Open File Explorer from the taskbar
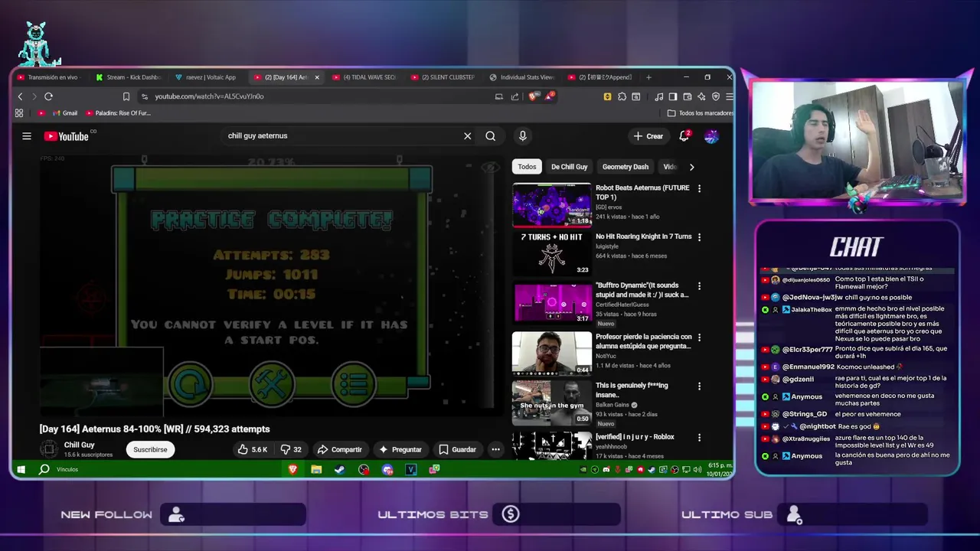This screenshot has height=551, width=980. pyautogui.click(x=316, y=469)
